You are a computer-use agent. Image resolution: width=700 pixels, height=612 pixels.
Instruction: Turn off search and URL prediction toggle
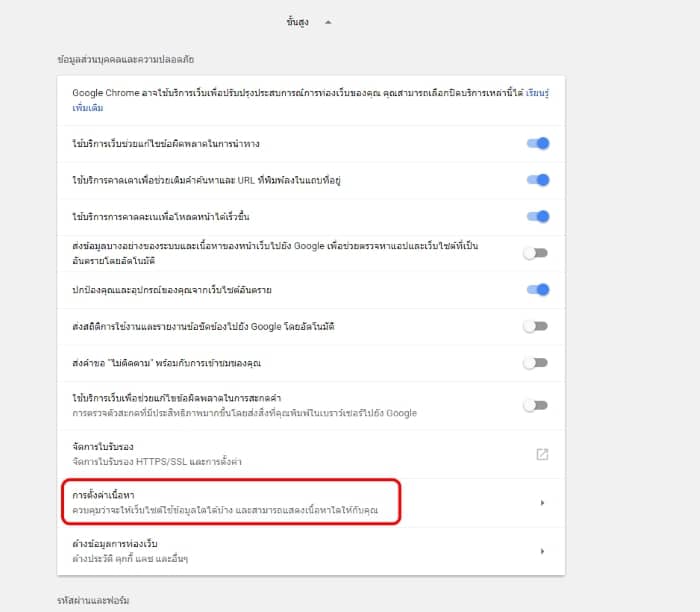537,180
